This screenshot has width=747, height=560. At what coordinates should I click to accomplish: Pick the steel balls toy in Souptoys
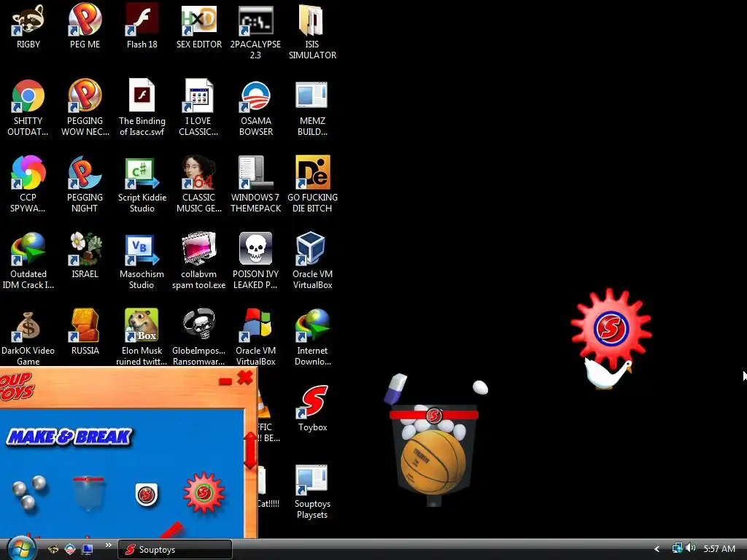(29, 492)
